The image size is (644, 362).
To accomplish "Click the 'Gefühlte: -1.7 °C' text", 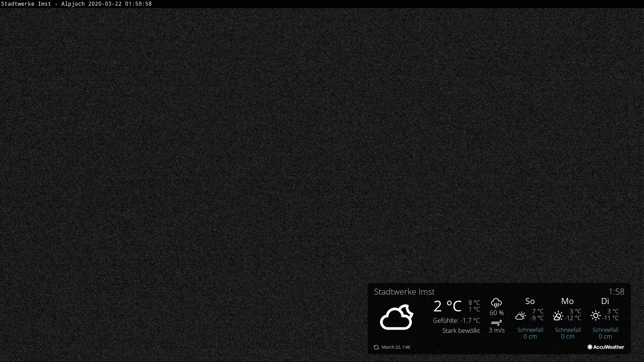I will tap(457, 320).
